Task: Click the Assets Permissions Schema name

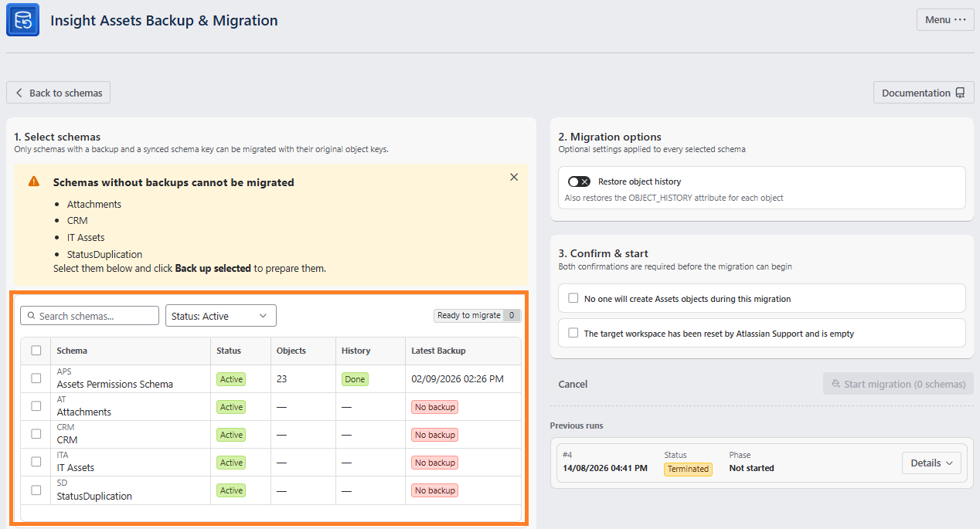Action: coord(115,385)
